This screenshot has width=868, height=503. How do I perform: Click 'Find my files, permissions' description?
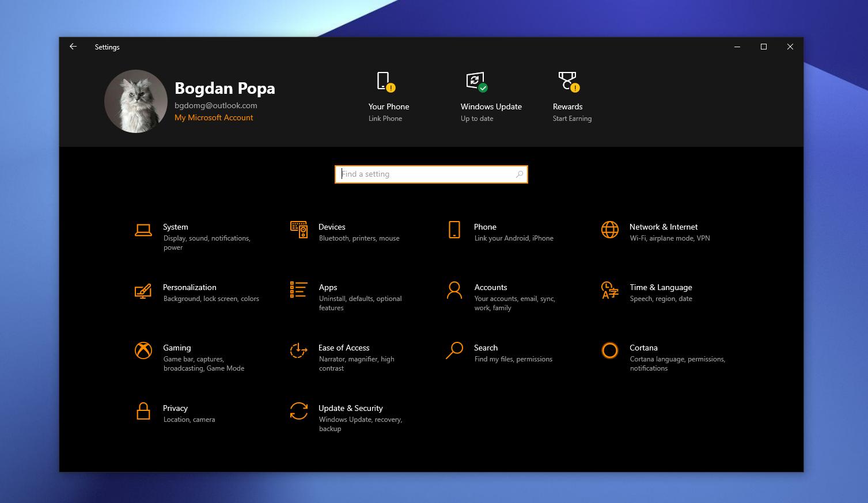[x=513, y=359]
